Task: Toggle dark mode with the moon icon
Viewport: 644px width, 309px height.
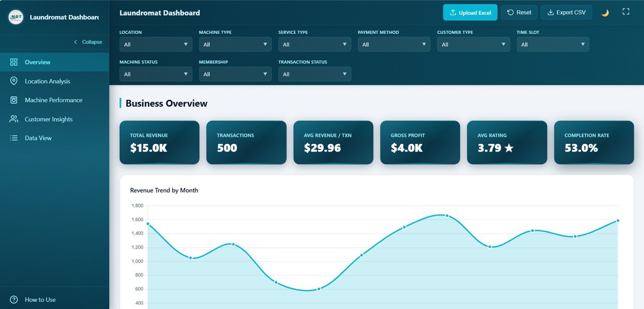Action: click(605, 12)
